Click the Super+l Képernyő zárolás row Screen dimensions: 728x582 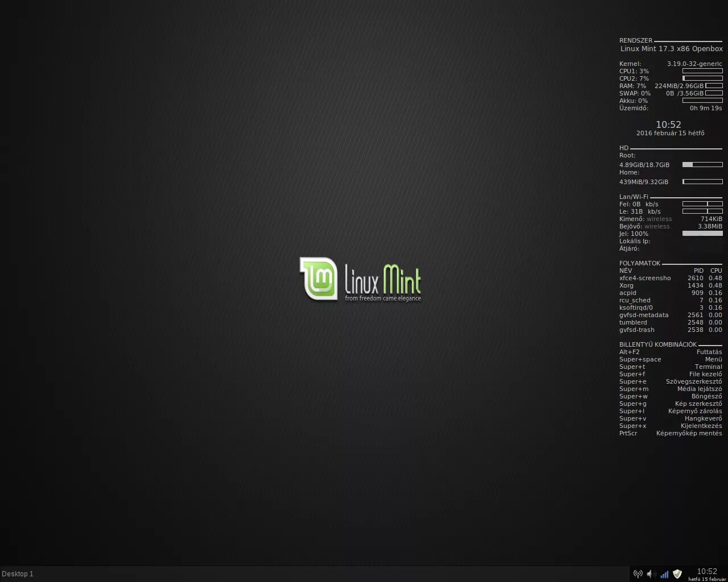[671, 411]
